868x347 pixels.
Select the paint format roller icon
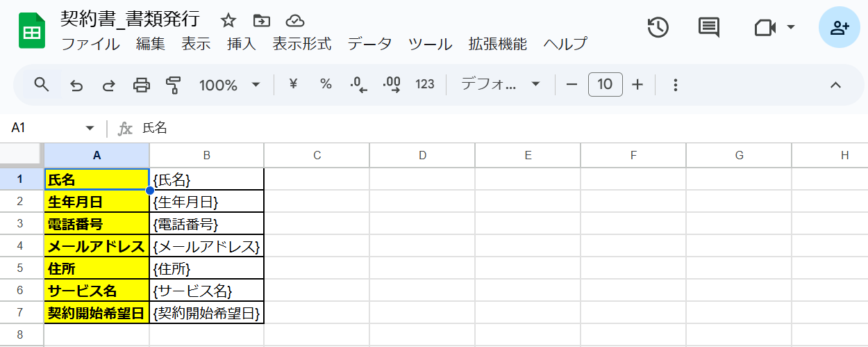pyautogui.click(x=174, y=85)
